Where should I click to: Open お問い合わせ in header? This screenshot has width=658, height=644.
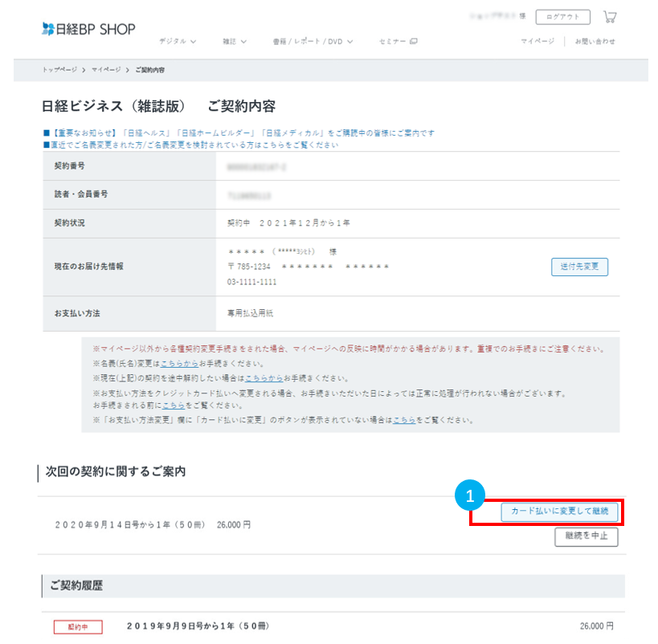point(595,41)
